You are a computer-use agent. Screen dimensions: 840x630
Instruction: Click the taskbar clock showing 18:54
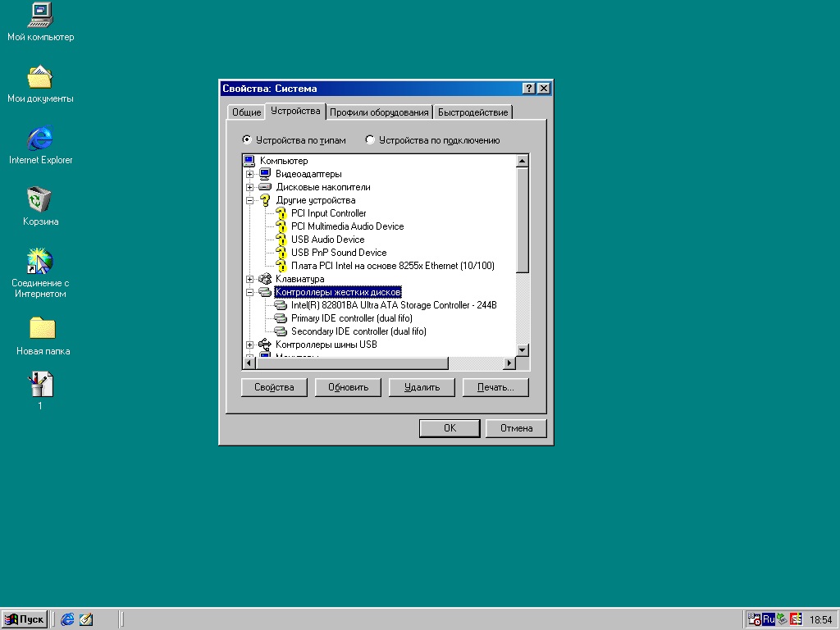click(820, 620)
